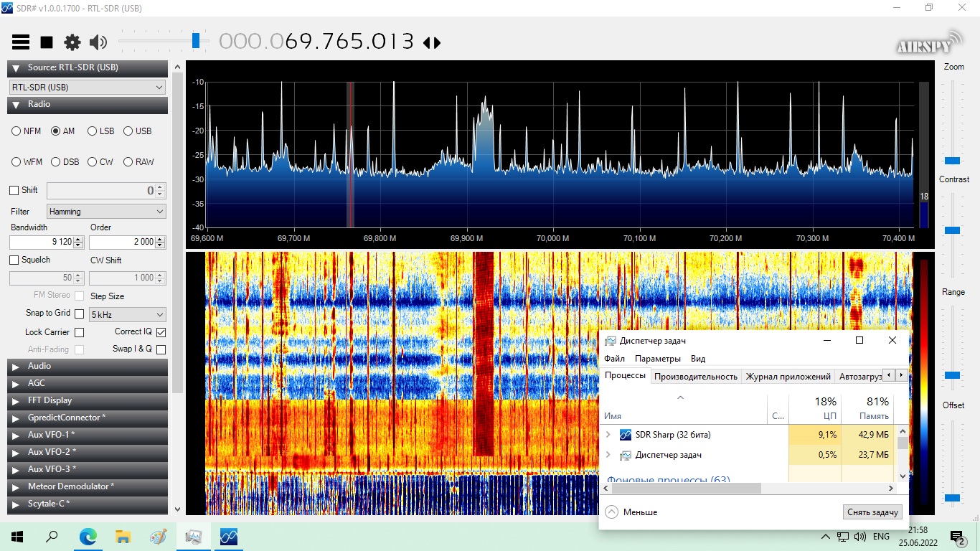
Task: Click the SDR# icon in the taskbar
Action: 228,537
